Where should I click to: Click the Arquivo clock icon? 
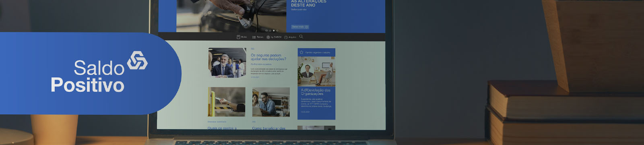[x=286, y=37]
